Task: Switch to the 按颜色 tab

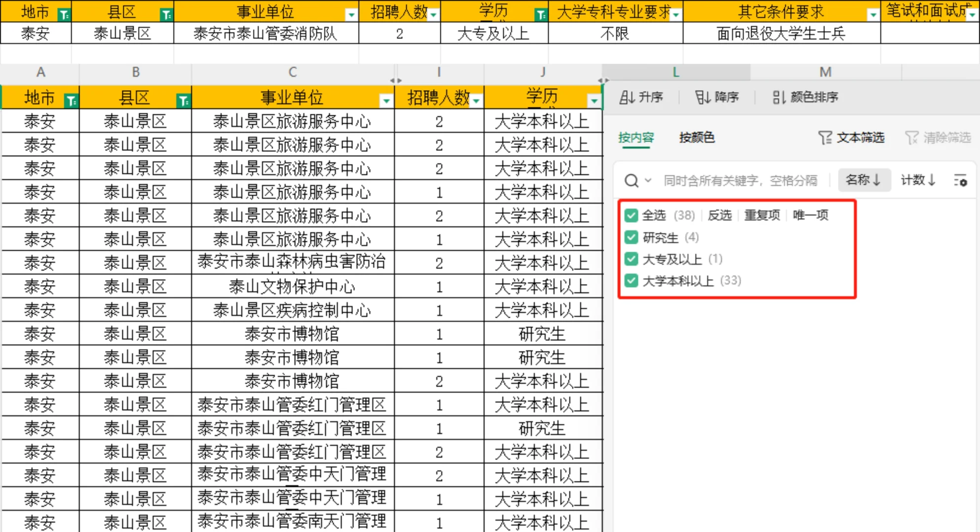Action: click(x=697, y=137)
